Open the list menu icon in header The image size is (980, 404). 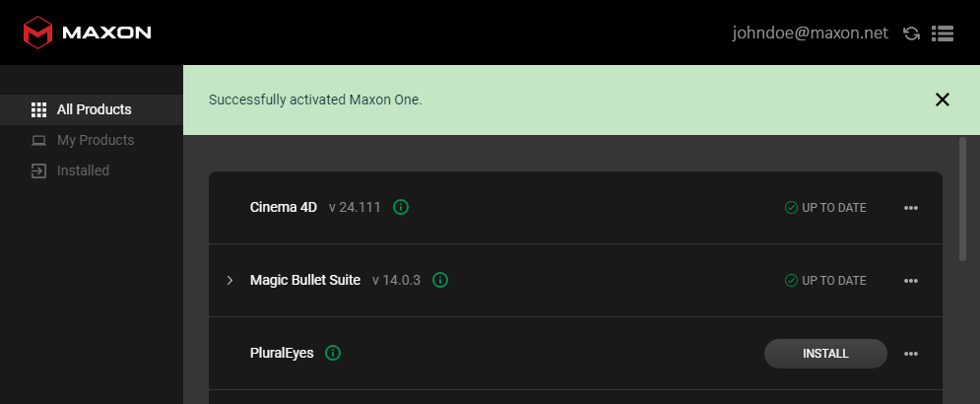click(x=942, y=34)
